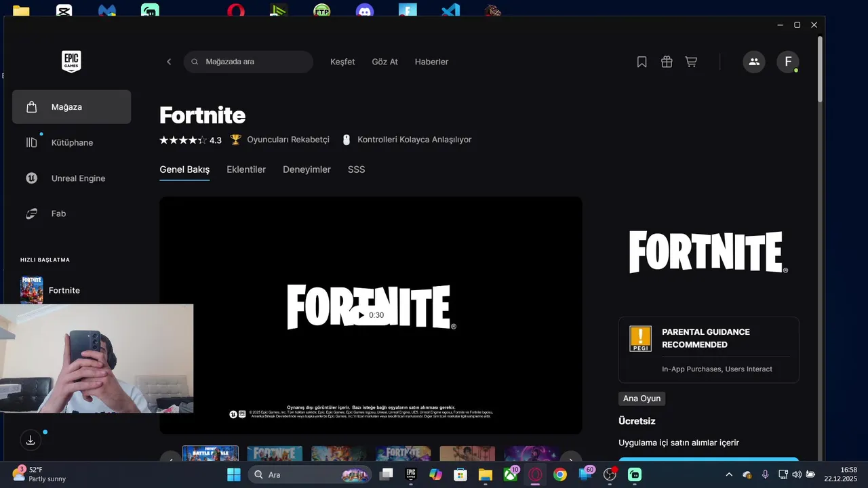Open File Explorer on the taskbar
The image size is (868, 488).
(486, 474)
